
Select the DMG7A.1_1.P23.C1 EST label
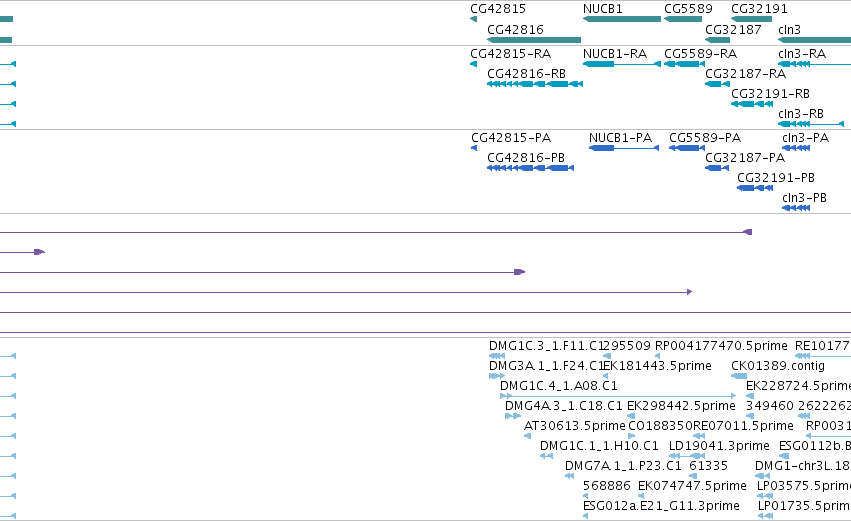click(x=623, y=466)
